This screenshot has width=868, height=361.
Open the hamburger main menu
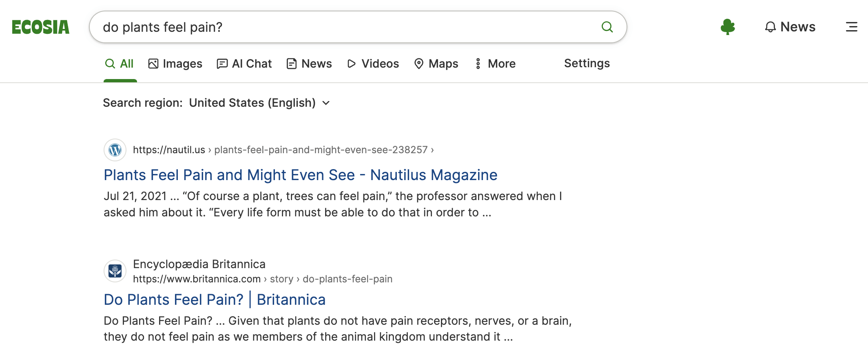(852, 27)
